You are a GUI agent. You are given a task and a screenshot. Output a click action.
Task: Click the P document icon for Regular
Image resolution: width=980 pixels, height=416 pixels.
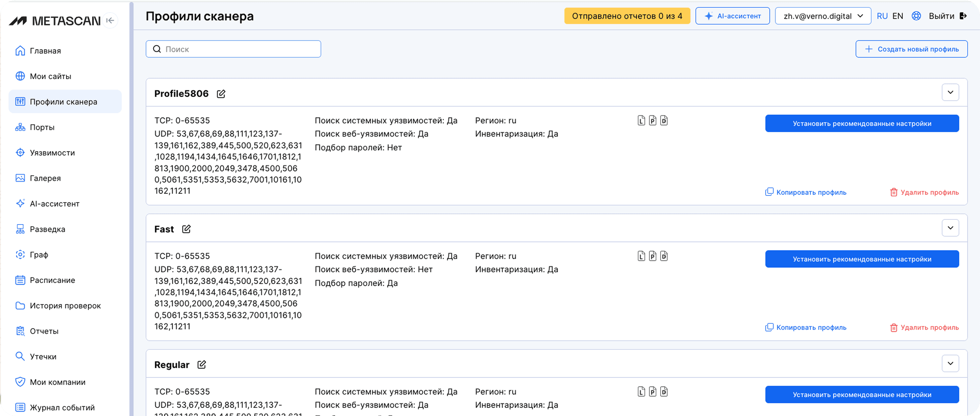(652, 392)
